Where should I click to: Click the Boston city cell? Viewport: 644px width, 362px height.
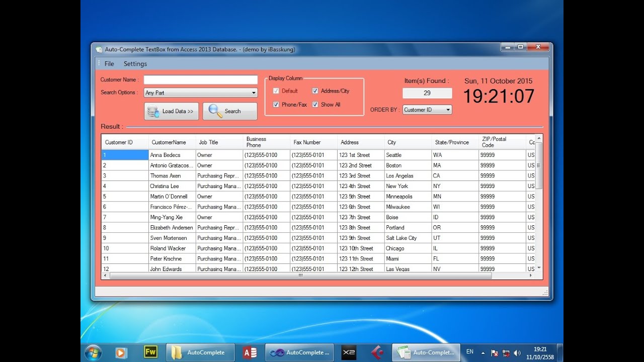coord(408,165)
